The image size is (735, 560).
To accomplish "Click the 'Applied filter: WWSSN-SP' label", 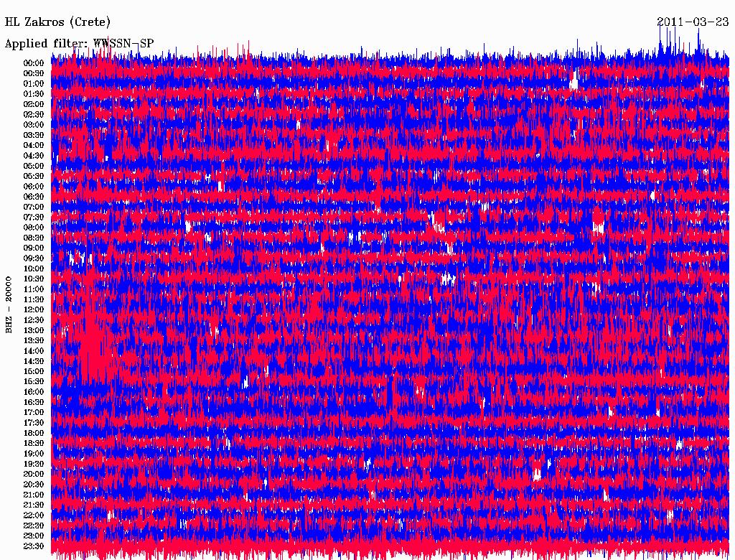I will [79, 44].
